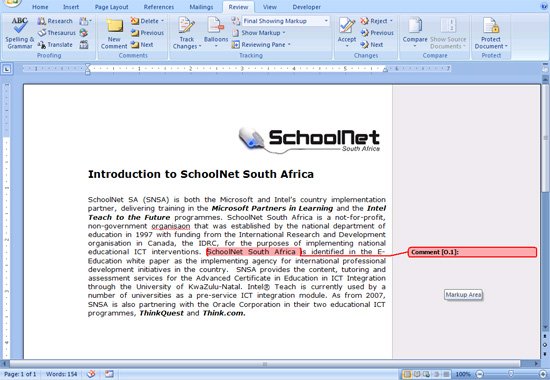Viewport: 550px width, 380px height.
Task: Click the ruler tab selector icon
Action: click(x=7, y=69)
